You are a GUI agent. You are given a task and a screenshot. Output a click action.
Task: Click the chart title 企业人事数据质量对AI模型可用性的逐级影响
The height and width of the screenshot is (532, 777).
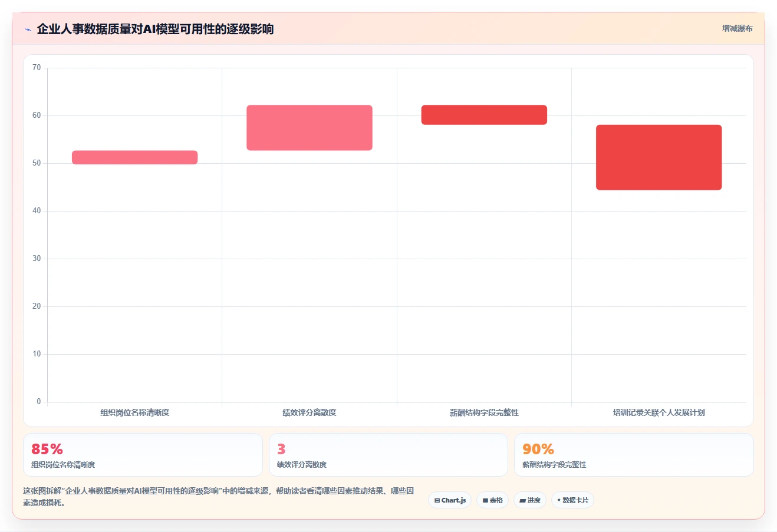click(x=155, y=29)
